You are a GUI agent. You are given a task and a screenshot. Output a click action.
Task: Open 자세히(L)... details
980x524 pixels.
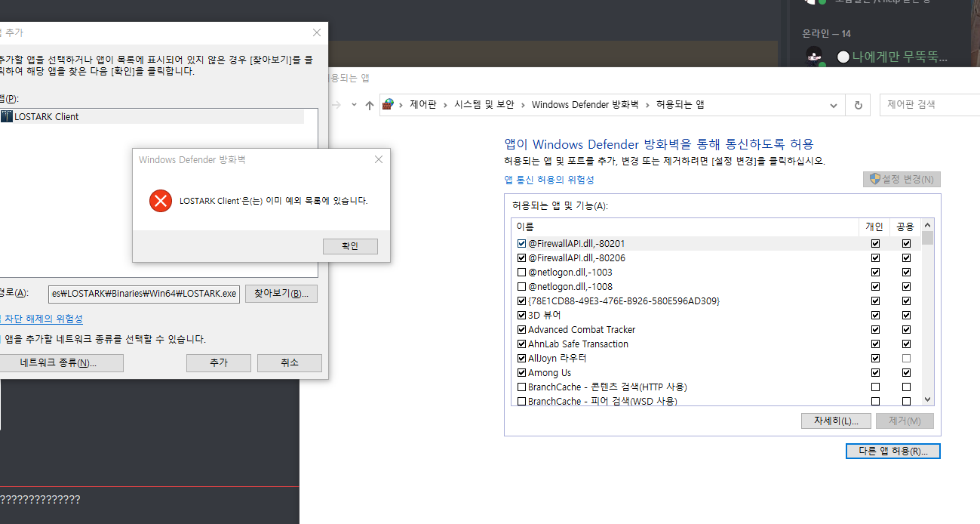[836, 421]
